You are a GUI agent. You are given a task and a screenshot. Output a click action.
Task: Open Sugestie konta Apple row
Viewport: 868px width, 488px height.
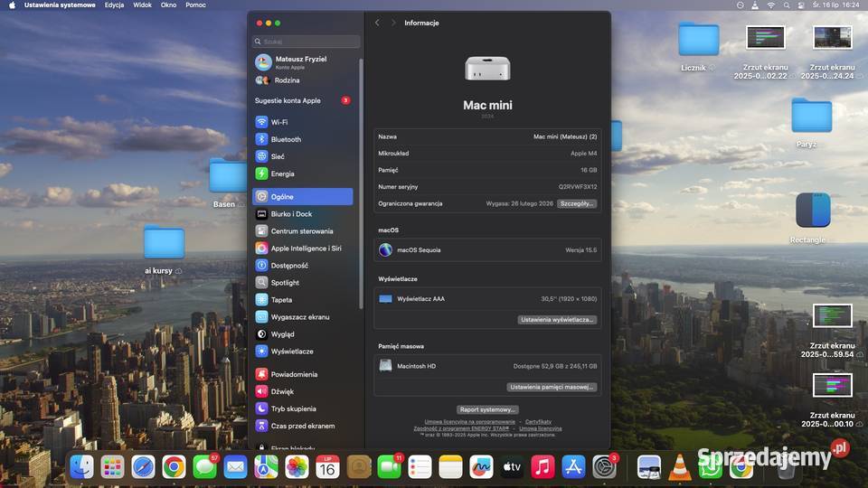pyautogui.click(x=302, y=100)
